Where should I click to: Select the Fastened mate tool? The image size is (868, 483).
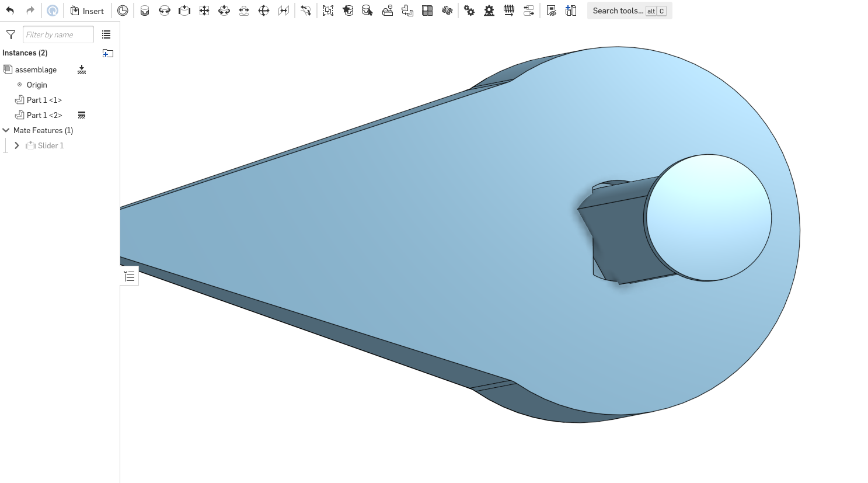145,11
